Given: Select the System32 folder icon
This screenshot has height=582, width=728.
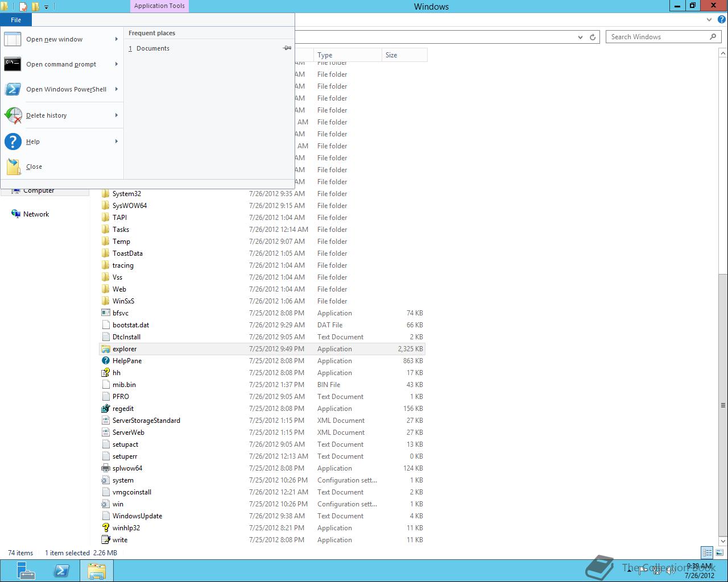Looking at the screenshot, I should click(x=105, y=194).
